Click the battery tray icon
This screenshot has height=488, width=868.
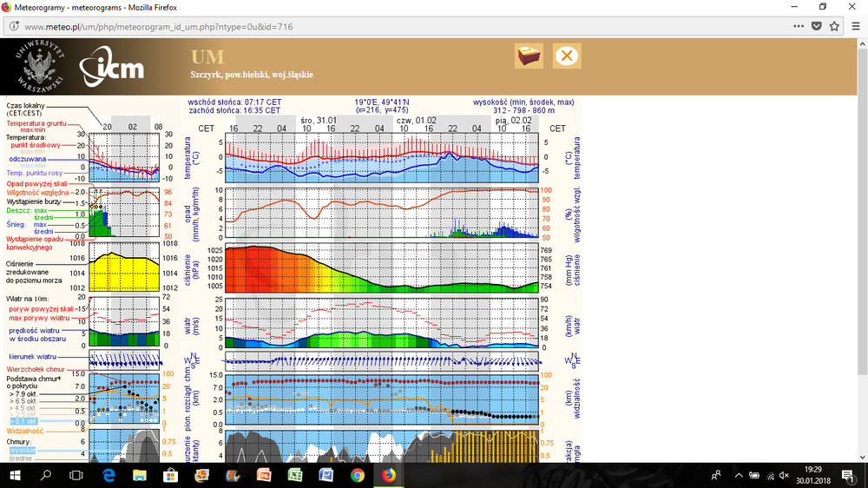754,475
